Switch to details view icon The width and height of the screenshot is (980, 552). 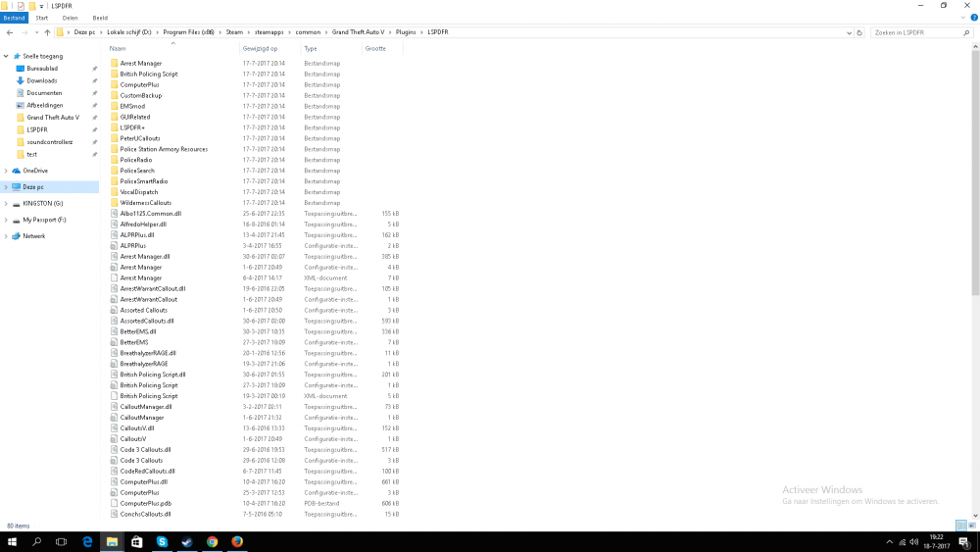click(961, 526)
